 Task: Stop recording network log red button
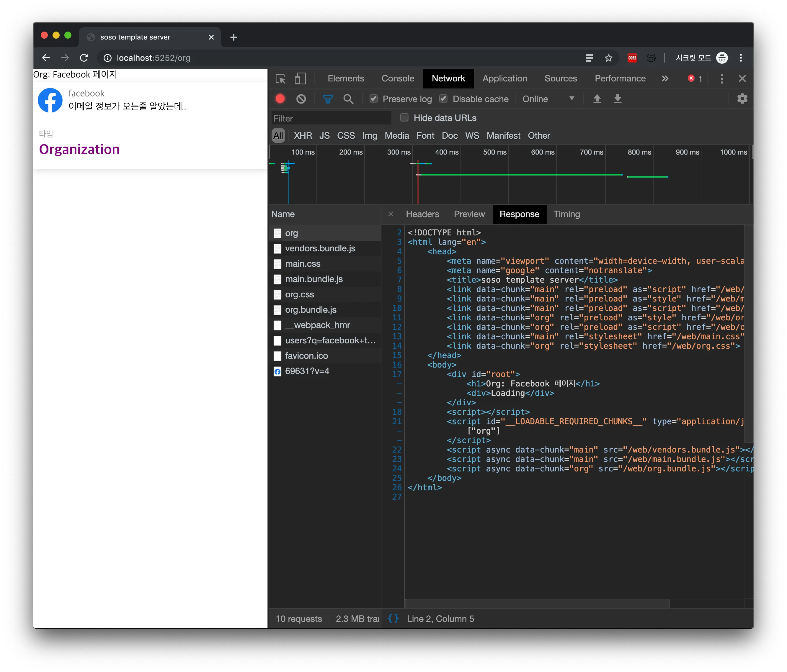[x=280, y=99]
